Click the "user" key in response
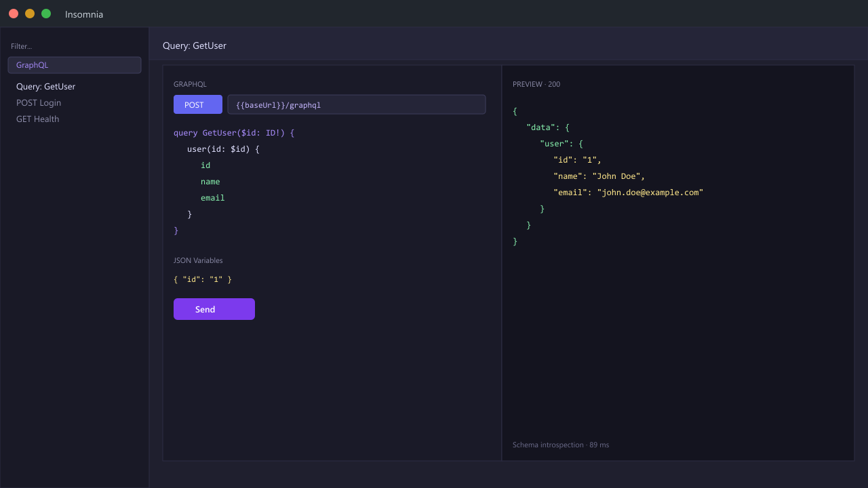This screenshot has width=868, height=488. click(x=554, y=144)
